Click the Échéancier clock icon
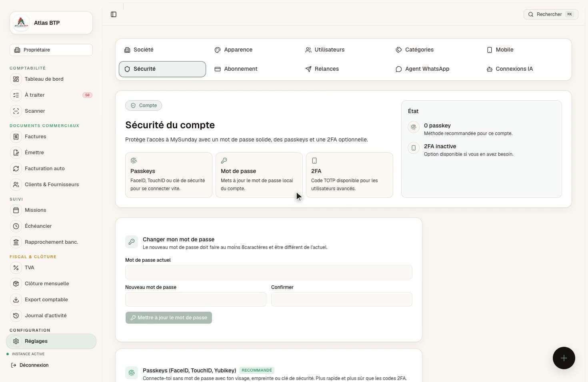The image size is (588, 382). coord(16,226)
